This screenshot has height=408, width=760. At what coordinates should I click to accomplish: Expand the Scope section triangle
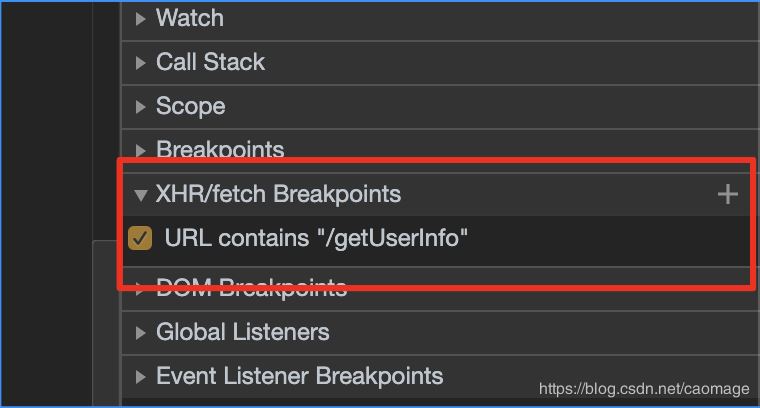[x=140, y=106]
